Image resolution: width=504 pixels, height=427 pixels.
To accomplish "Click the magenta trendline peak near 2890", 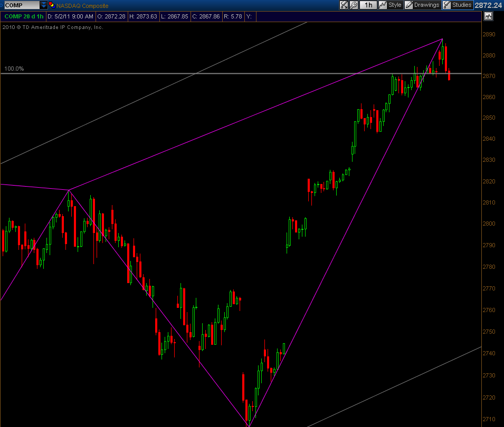I will click(x=442, y=39).
